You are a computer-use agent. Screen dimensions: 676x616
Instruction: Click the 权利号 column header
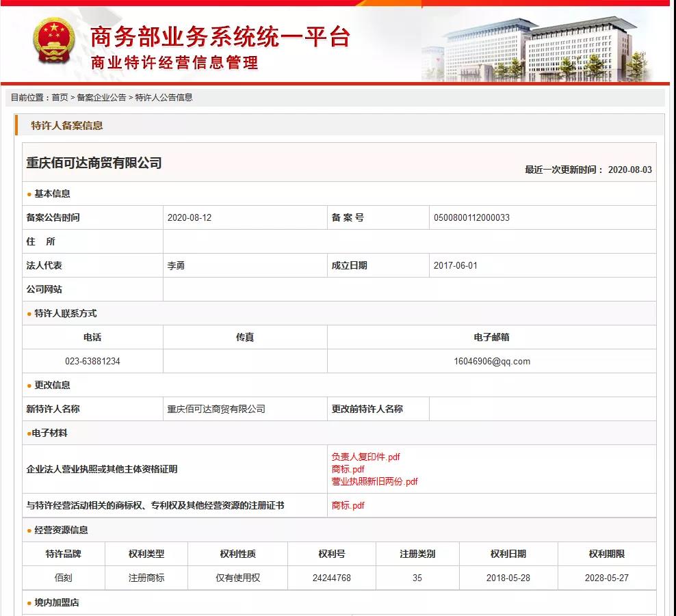332,554
